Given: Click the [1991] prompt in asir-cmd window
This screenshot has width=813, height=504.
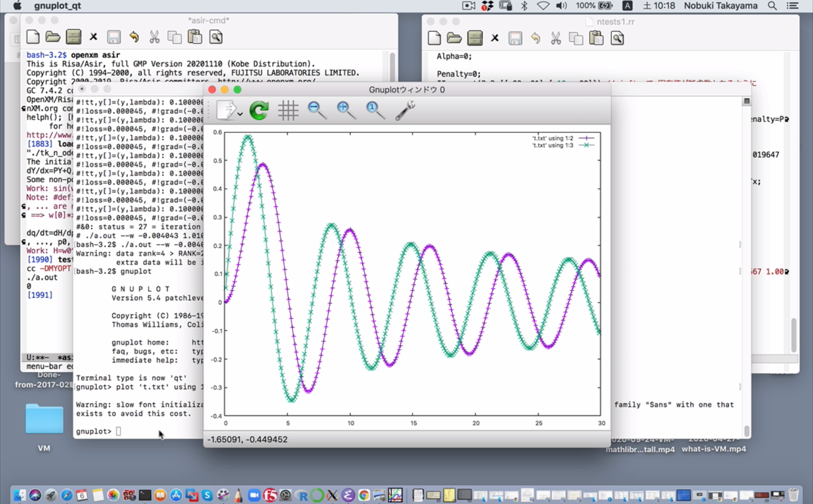Looking at the screenshot, I should pos(40,295).
